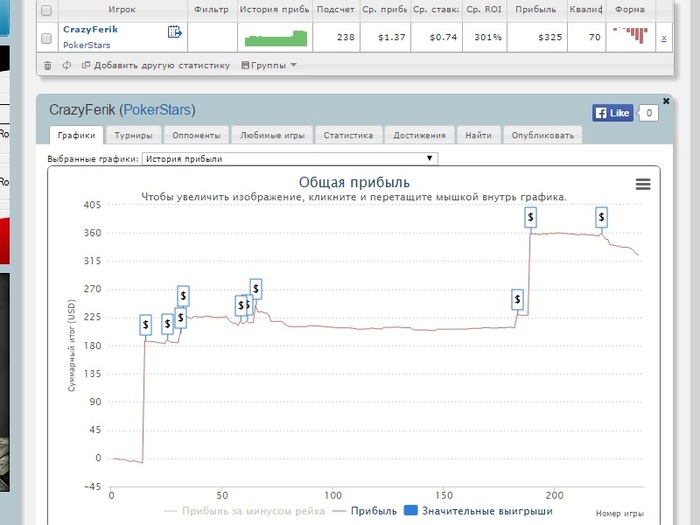The width and height of the screenshot is (700, 525).
Task: Click the red Форма bar chart thumbnail
Action: click(x=630, y=35)
